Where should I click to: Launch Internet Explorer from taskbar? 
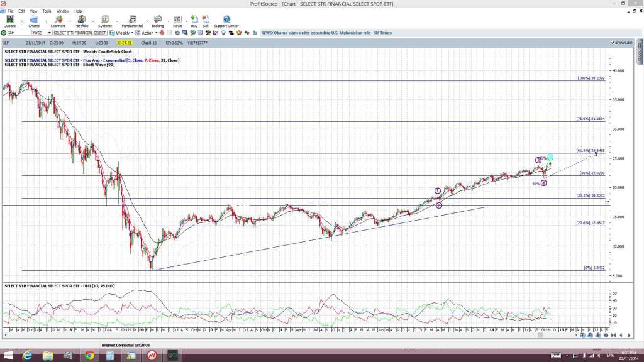27,356
